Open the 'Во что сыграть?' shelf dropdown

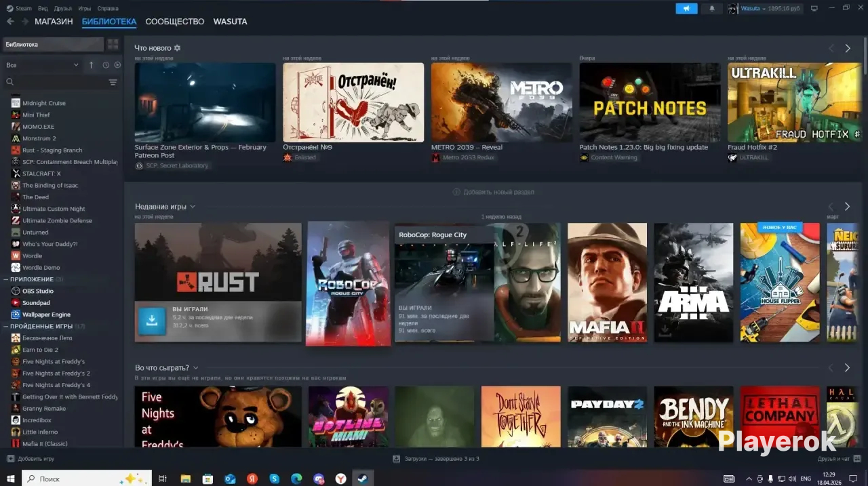(x=195, y=368)
